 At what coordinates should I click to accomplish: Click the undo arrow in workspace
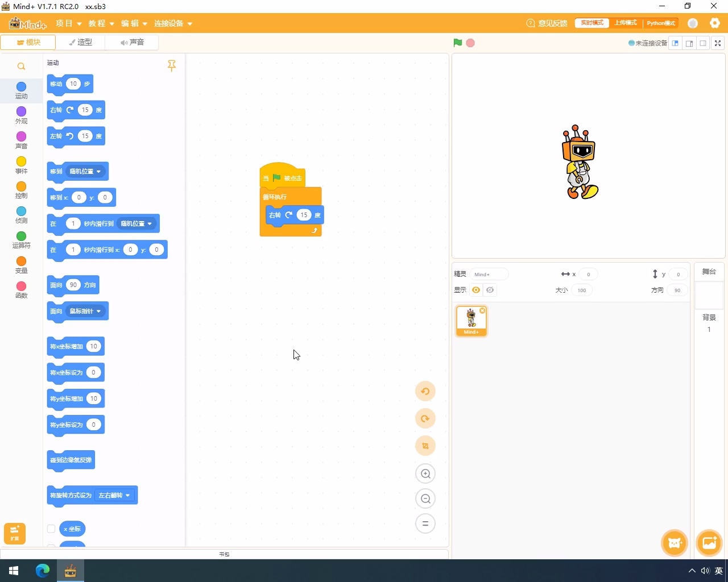tap(425, 391)
